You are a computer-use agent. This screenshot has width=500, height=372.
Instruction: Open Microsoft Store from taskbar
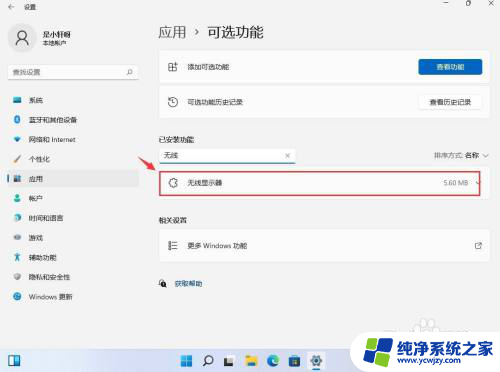294,361
